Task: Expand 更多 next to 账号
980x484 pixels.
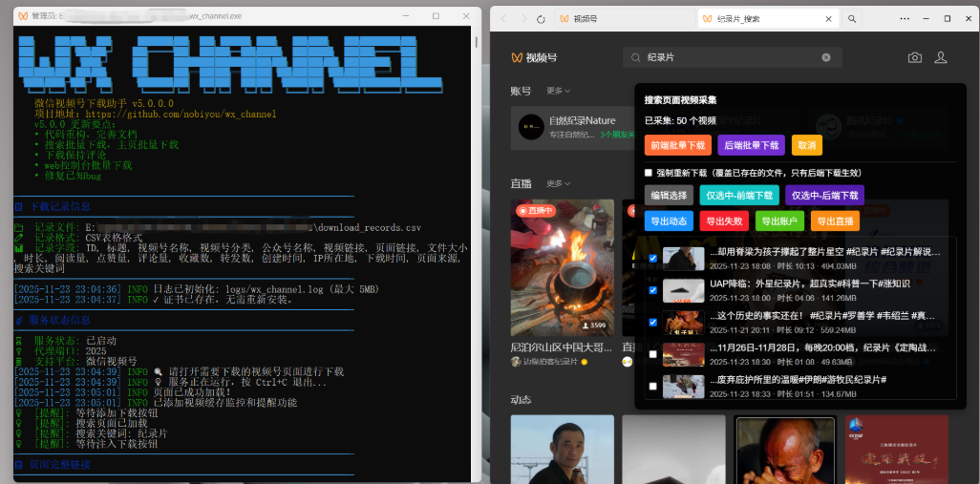Action: pyautogui.click(x=559, y=91)
